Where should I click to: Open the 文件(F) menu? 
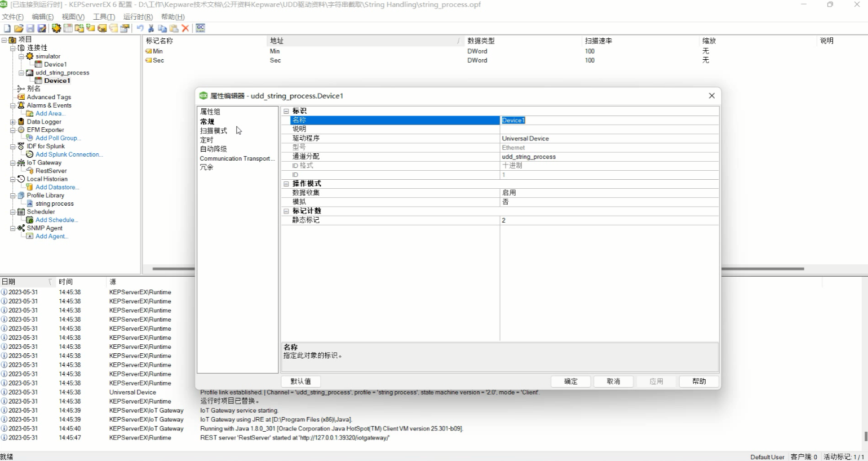pyautogui.click(x=12, y=17)
